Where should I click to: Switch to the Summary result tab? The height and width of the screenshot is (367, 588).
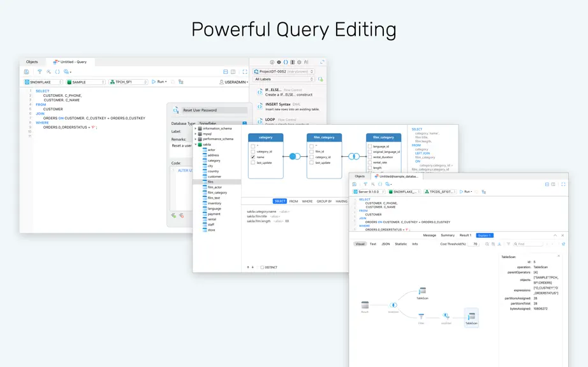click(447, 235)
